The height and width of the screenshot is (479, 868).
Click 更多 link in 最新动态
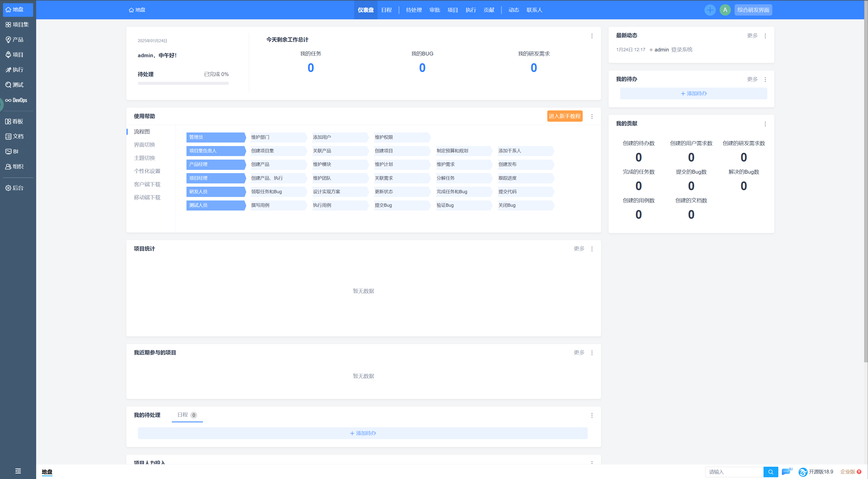coord(752,36)
